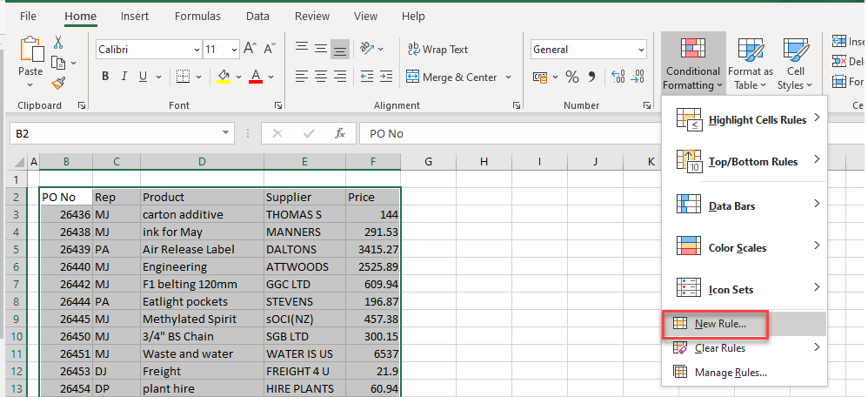The width and height of the screenshot is (868, 397).
Task: Click the Center align icon
Action: pyautogui.click(x=321, y=77)
